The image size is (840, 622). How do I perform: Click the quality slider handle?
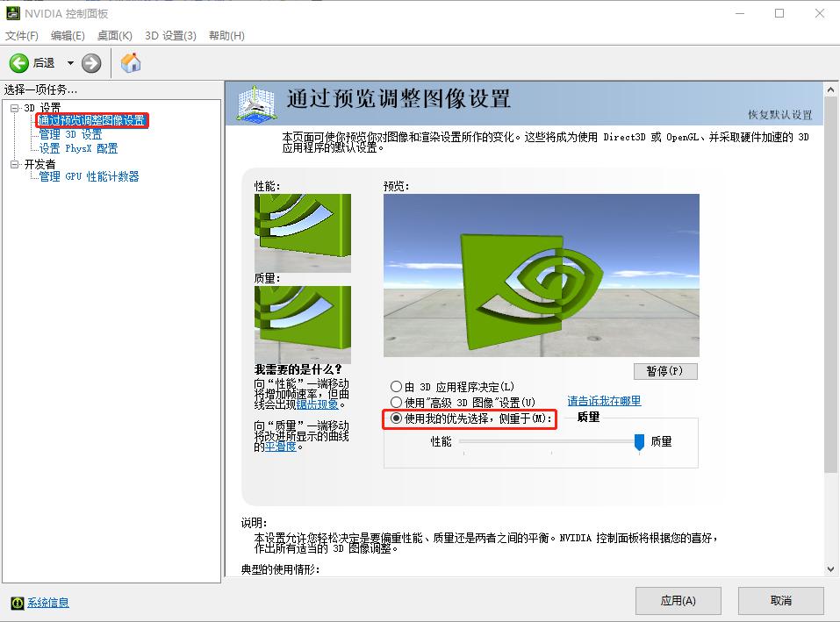coord(638,441)
